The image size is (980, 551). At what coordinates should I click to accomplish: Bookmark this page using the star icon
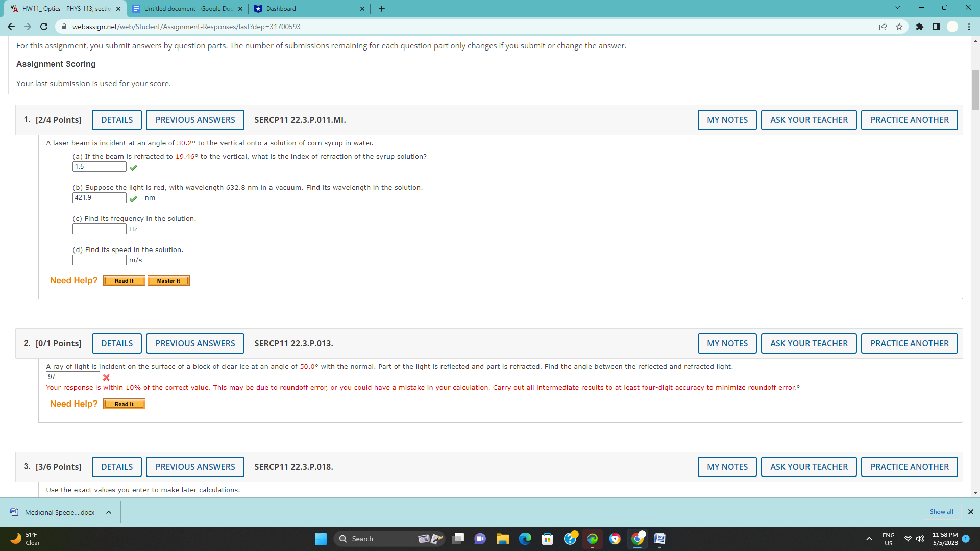(899, 27)
